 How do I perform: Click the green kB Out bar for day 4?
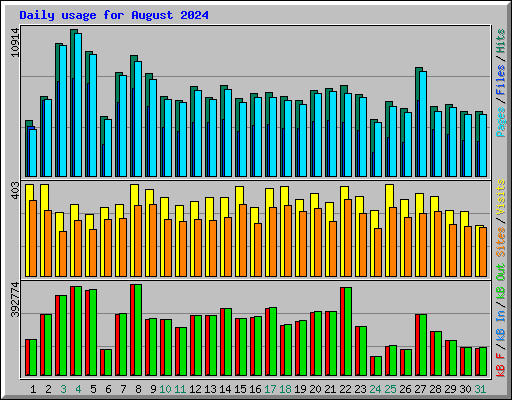tap(78, 331)
